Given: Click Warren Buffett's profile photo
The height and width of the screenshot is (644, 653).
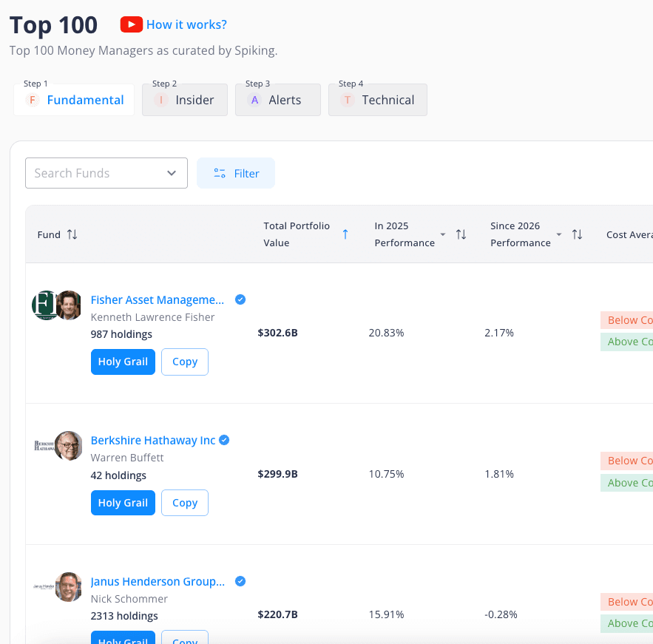Looking at the screenshot, I should (x=69, y=446).
